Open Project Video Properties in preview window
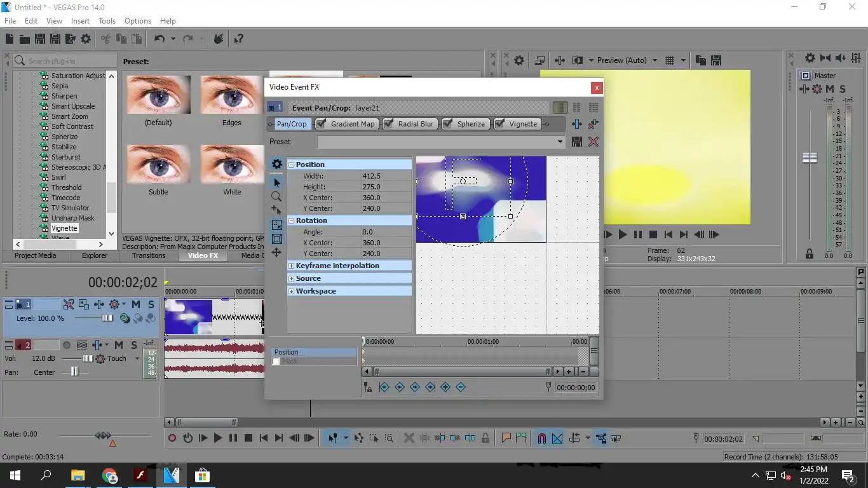 [x=519, y=60]
